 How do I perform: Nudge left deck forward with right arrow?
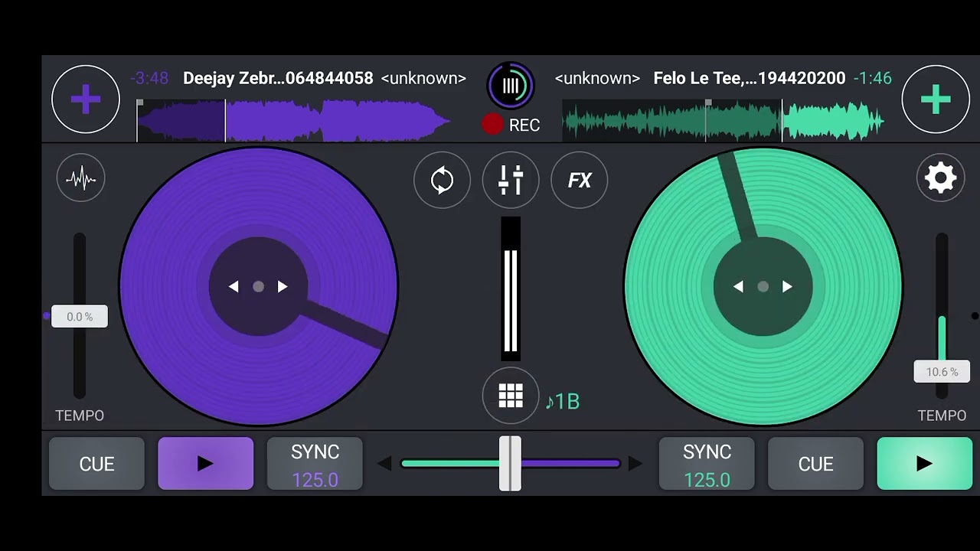[x=283, y=286]
